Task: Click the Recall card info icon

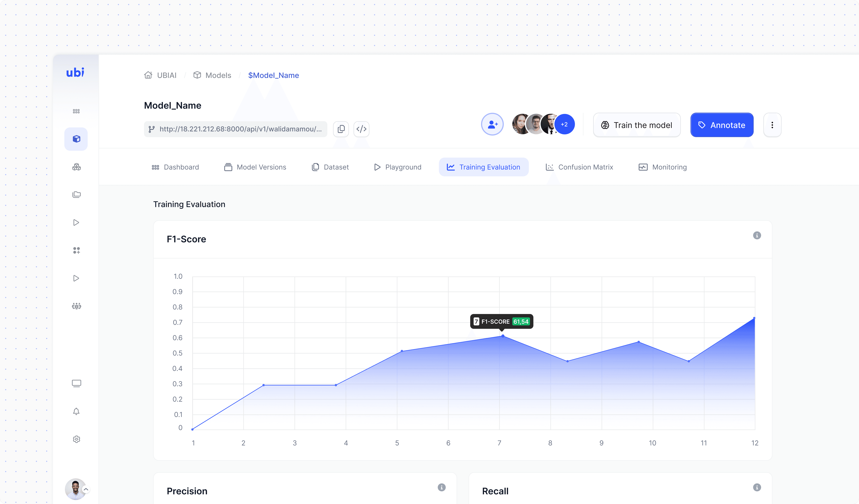Action: point(757,487)
